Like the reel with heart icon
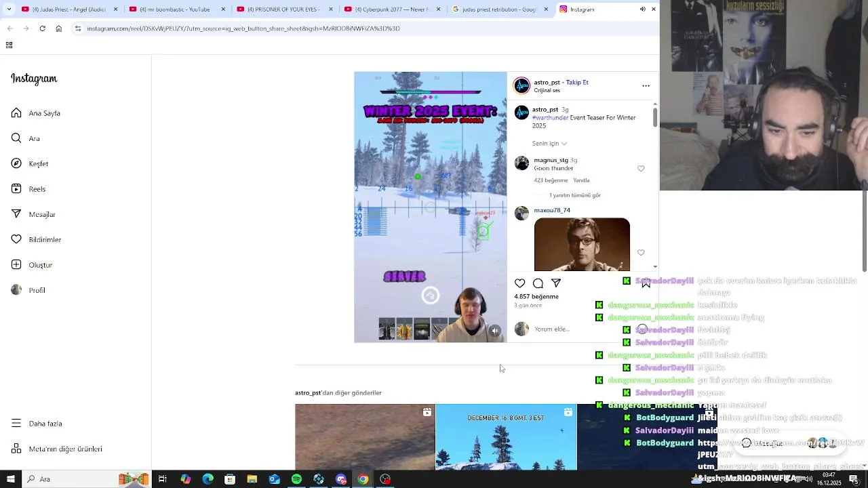Image resolution: width=868 pixels, height=488 pixels. point(520,283)
